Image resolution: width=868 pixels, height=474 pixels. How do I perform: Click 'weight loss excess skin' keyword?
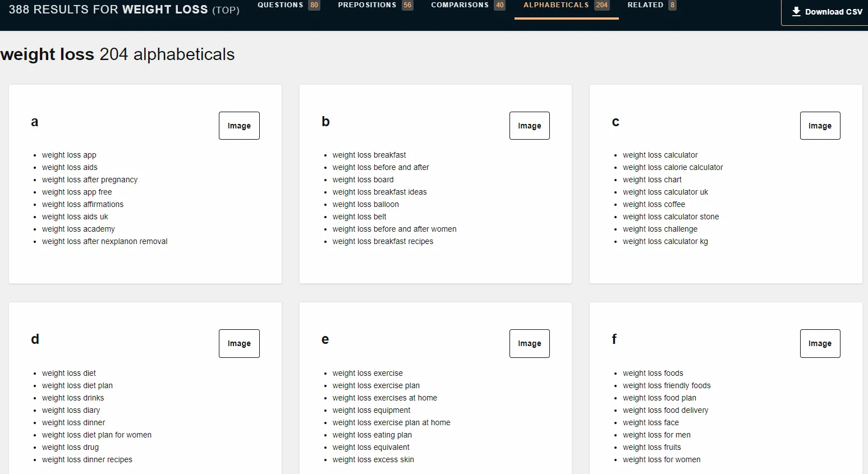pyautogui.click(x=373, y=459)
